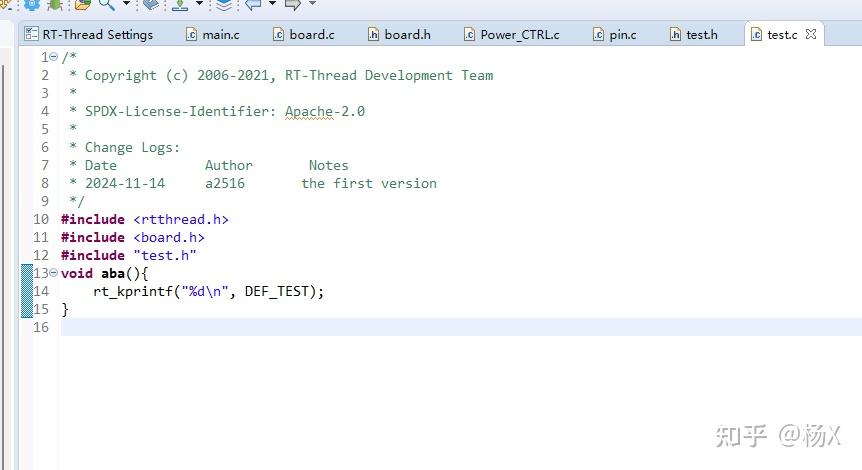Switch to the Power_CTRL.c tab
The image size is (862, 470).
point(511,34)
